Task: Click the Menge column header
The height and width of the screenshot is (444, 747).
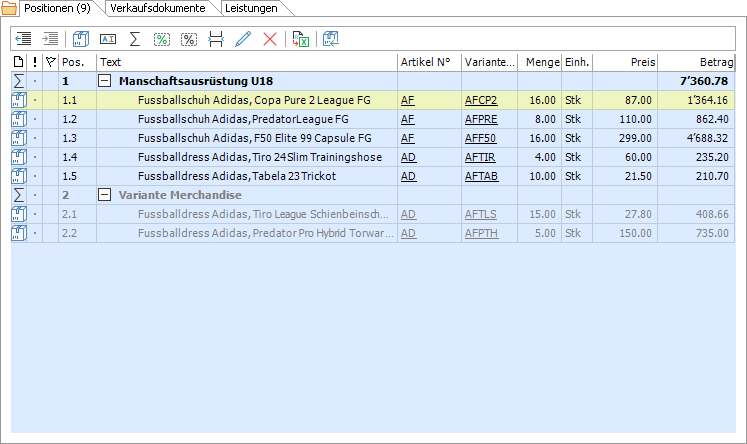Action: (x=539, y=62)
